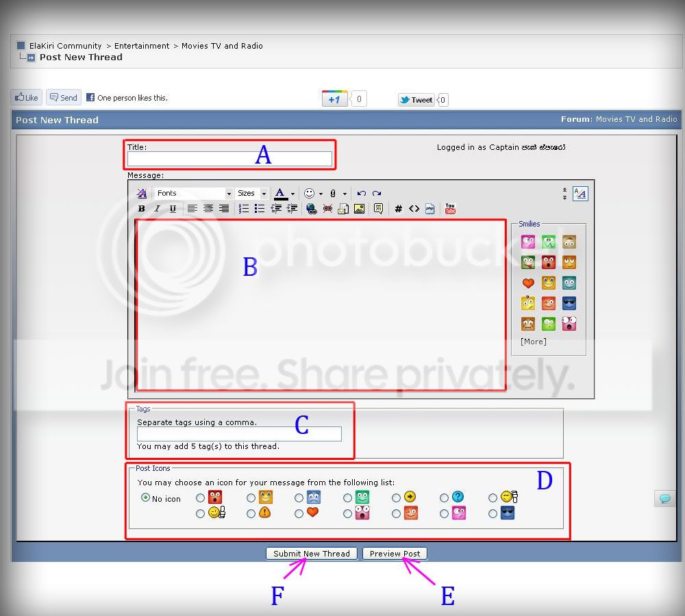Click the smiley face toolbar icon
Screen dimensions: 685x616
[310, 193]
